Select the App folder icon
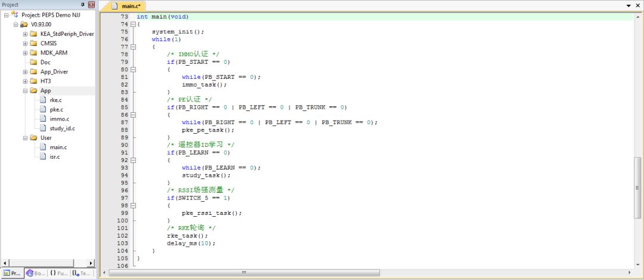 point(33,91)
